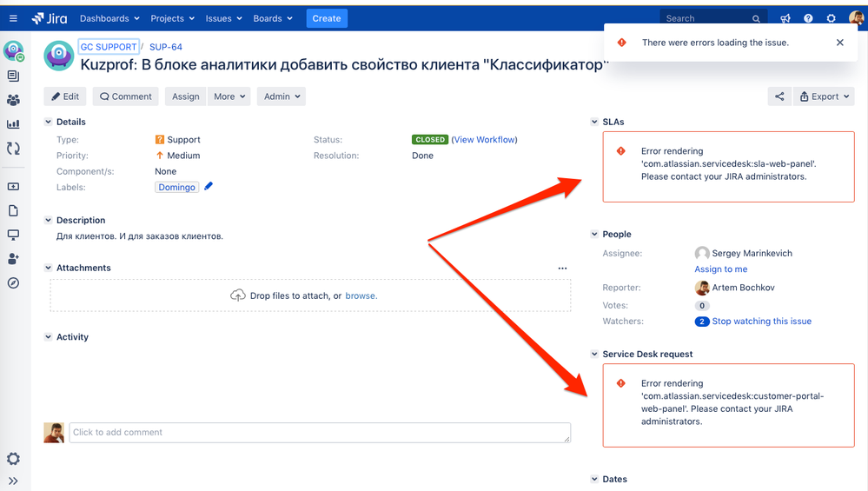Image resolution: width=868 pixels, height=491 pixels.
Task: Open the SUP-64 issue key link
Action: 165,47
